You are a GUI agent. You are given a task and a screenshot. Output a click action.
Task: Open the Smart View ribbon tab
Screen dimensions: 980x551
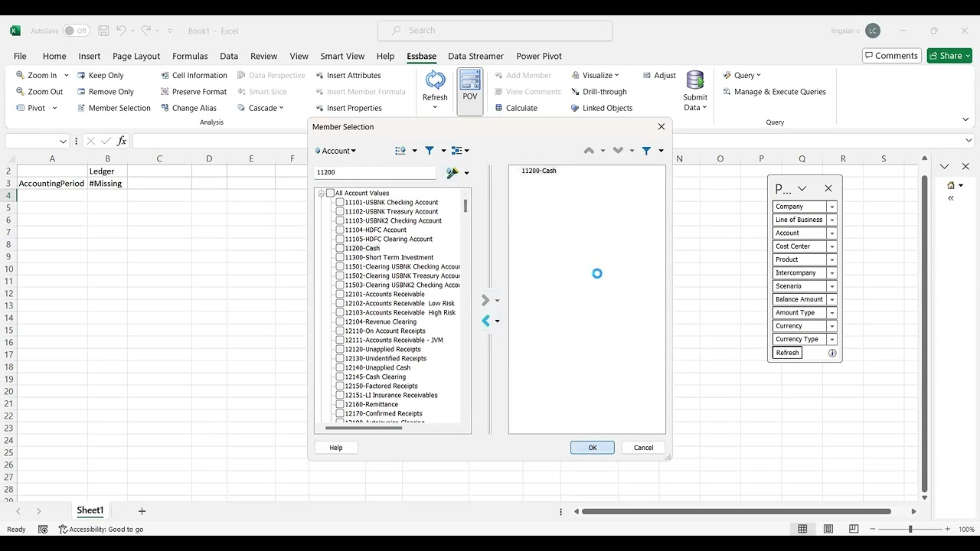342,56
